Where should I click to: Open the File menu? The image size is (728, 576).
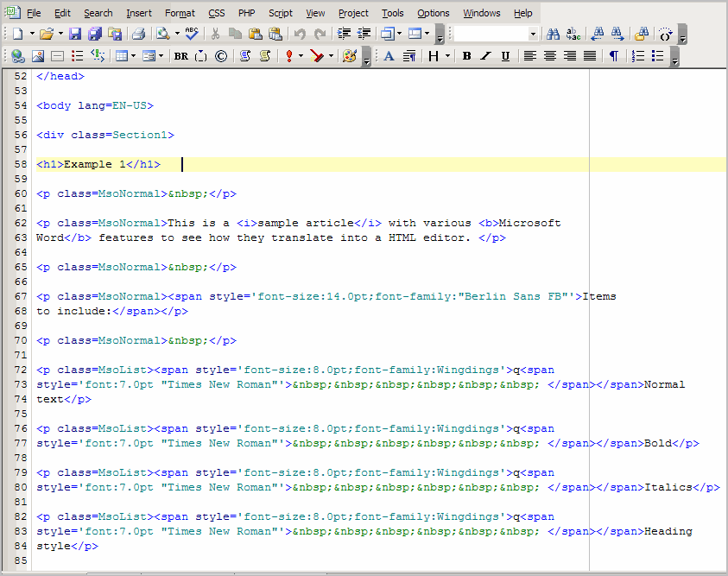34,13
